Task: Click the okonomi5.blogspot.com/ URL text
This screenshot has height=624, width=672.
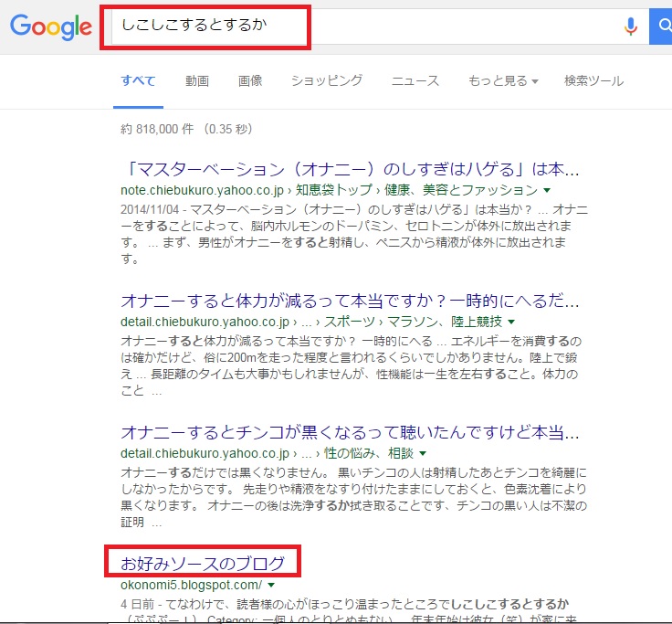Action: point(191,585)
